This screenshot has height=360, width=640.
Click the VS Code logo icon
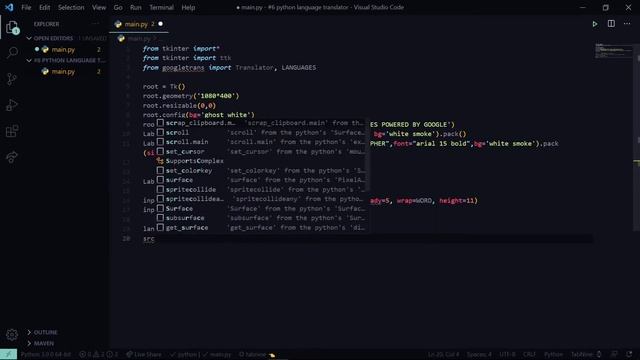pyautogui.click(x=9, y=7)
